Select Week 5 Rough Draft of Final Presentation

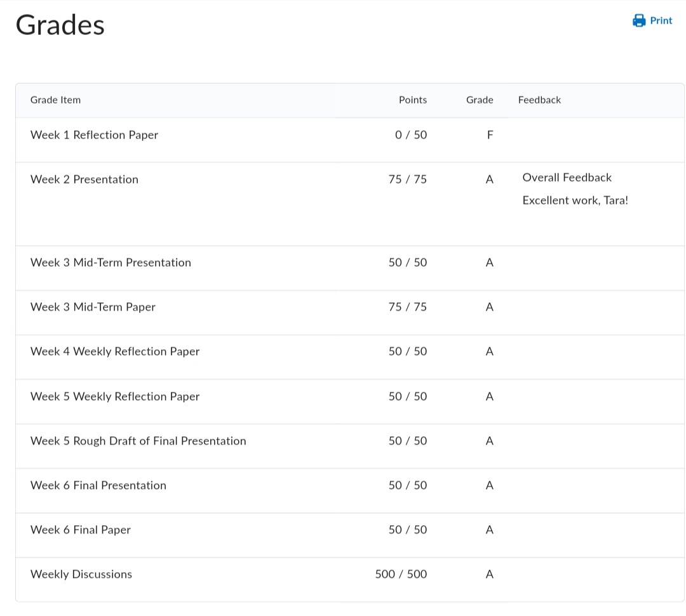(x=138, y=441)
